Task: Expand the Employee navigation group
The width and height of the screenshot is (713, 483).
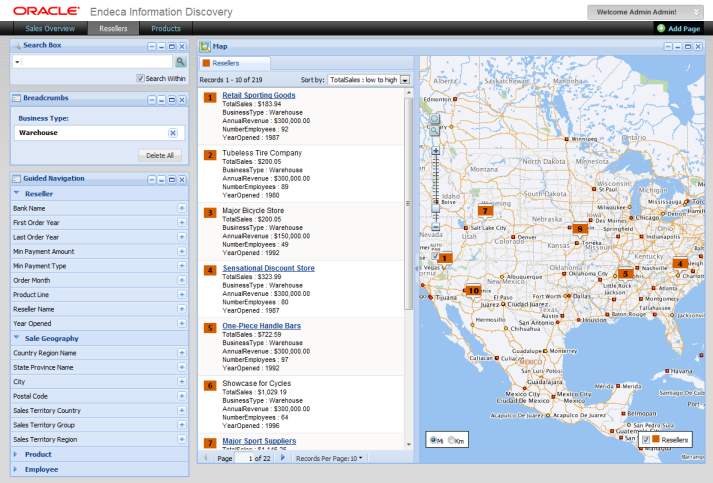Action: coord(16,469)
